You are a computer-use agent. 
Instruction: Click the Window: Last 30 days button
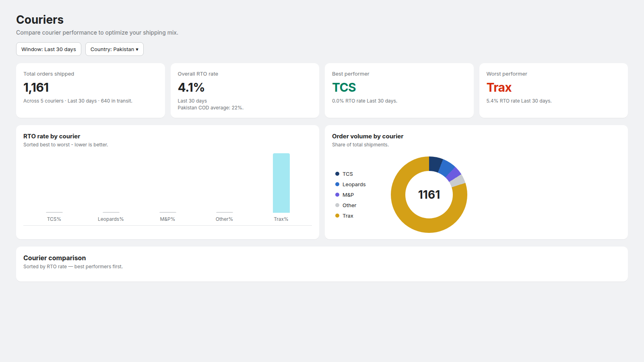coord(49,49)
